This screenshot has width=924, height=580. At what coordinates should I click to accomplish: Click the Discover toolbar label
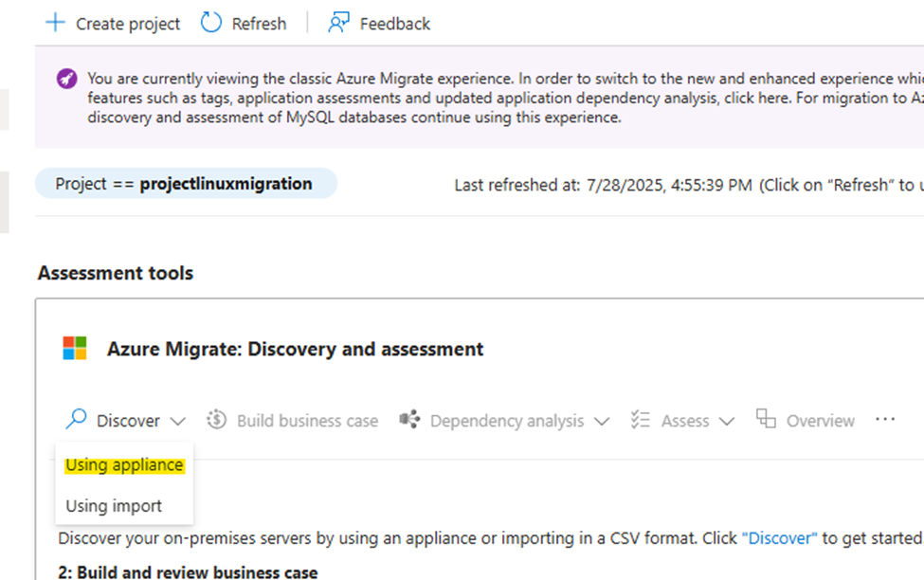(x=128, y=421)
